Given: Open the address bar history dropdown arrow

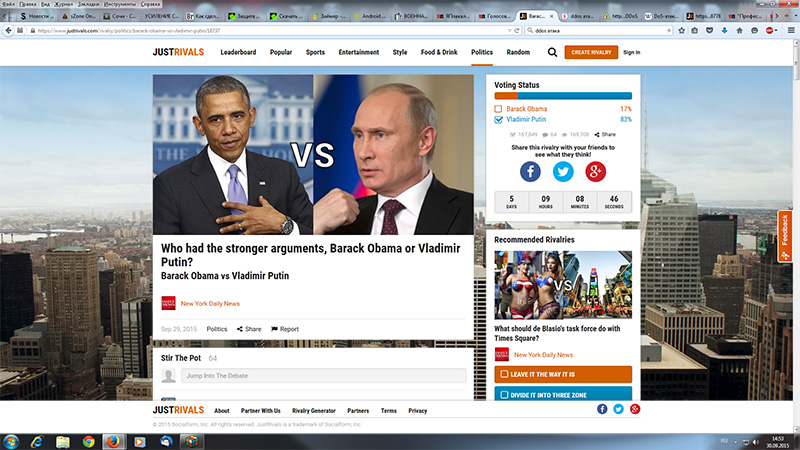Looking at the screenshot, I should pos(509,31).
